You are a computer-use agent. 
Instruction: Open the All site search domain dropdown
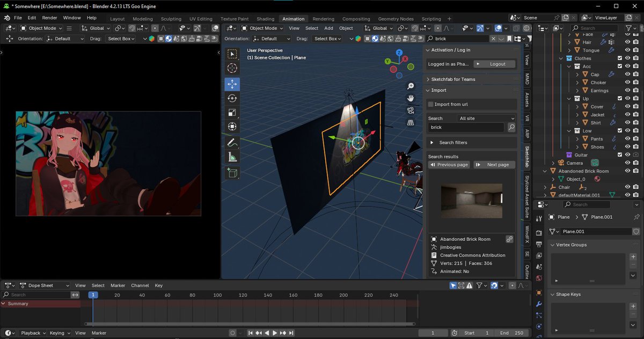tap(486, 118)
